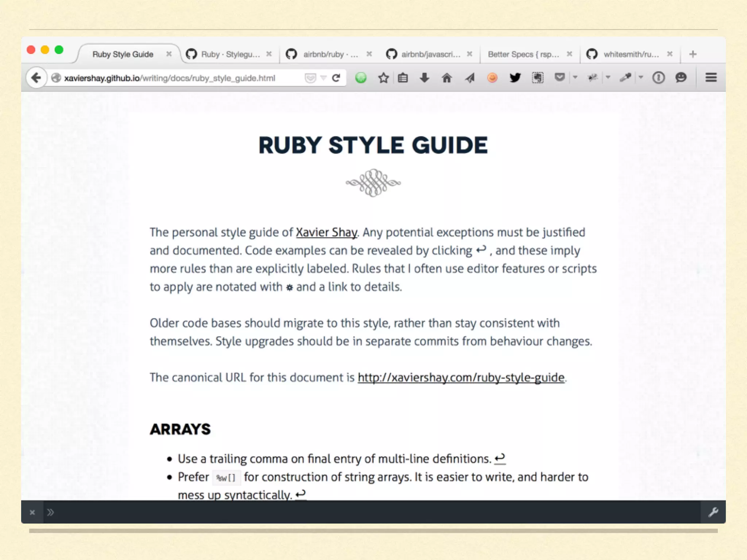Expand the eyedropper dropdown arrow
Viewport: 747px width, 560px height.
coord(641,77)
